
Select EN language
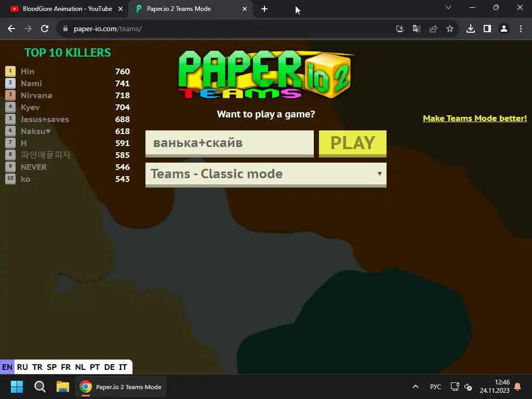click(7, 367)
